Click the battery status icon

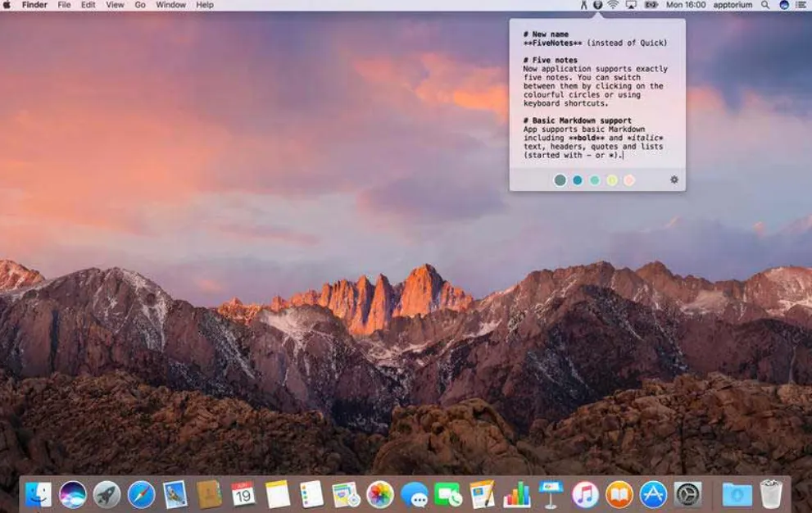[x=651, y=5]
